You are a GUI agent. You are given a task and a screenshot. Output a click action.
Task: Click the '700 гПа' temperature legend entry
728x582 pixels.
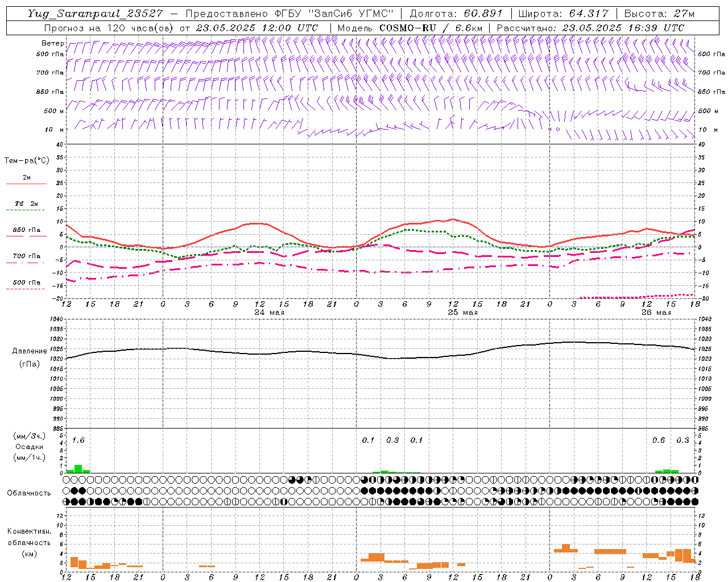27,256
